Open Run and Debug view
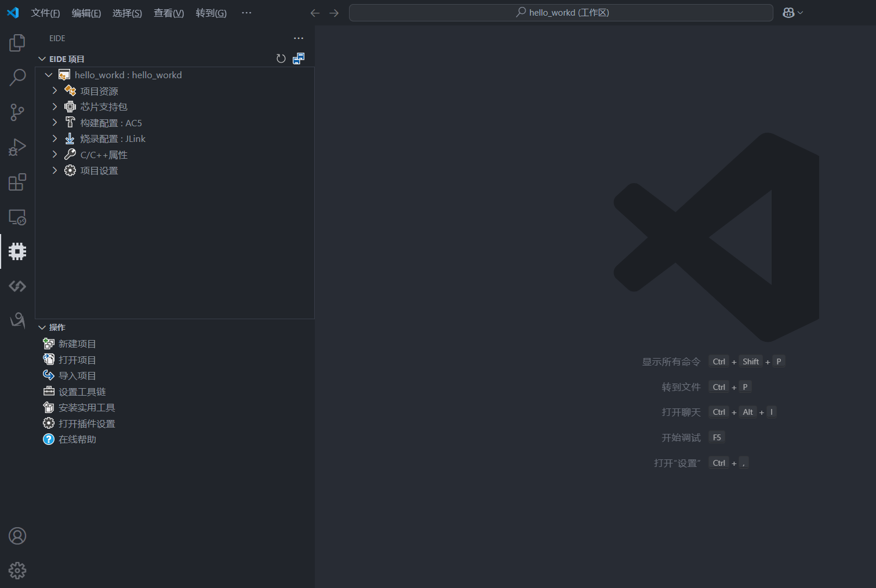This screenshot has height=588, width=876. 17,147
